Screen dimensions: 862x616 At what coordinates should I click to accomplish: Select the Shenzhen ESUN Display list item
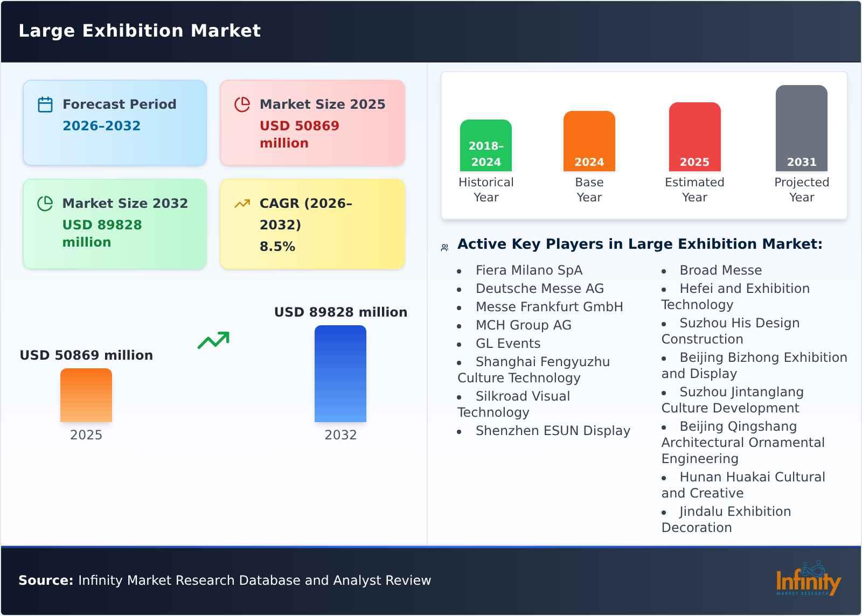tap(553, 431)
